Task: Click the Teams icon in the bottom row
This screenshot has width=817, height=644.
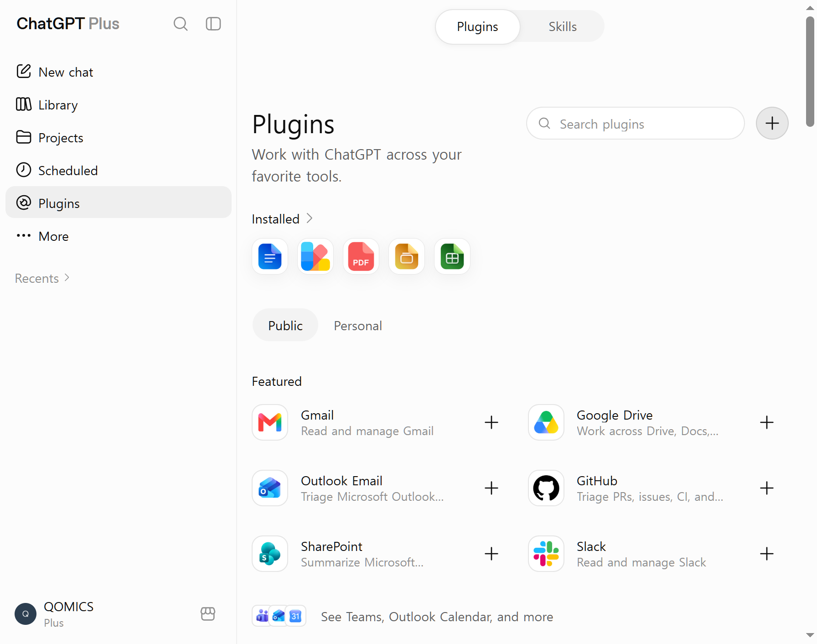Action: (x=262, y=616)
